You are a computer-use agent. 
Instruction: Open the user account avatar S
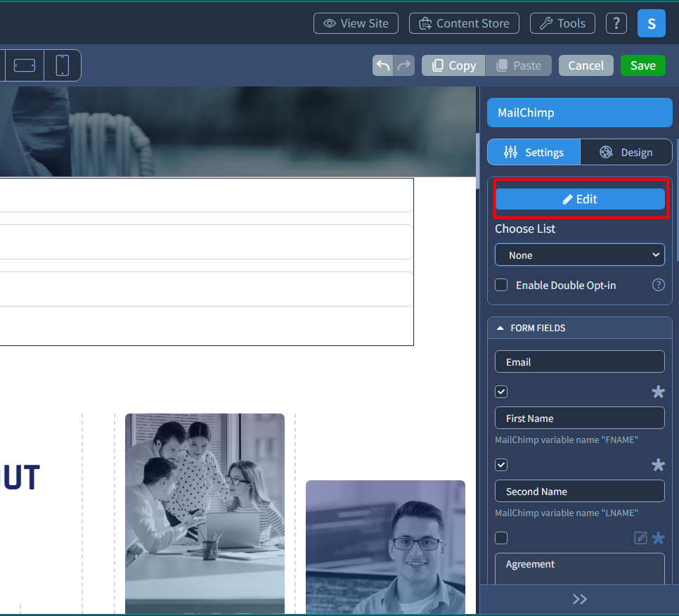651,23
